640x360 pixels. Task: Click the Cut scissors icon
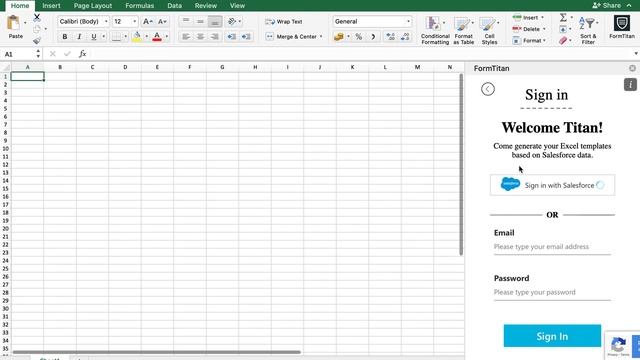click(x=37, y=18)
